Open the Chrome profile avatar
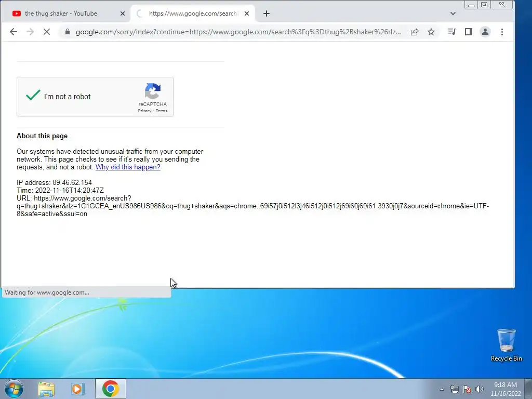 [485, 32]
